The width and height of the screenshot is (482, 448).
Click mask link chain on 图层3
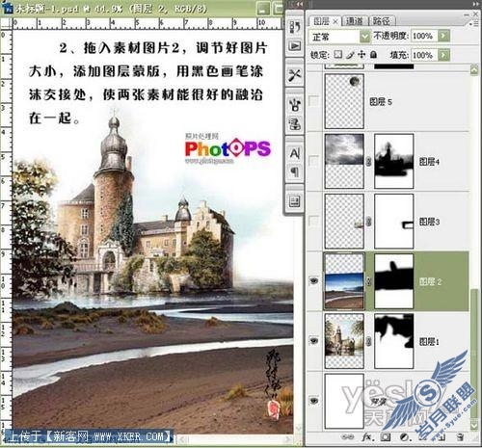pos(369,222)
